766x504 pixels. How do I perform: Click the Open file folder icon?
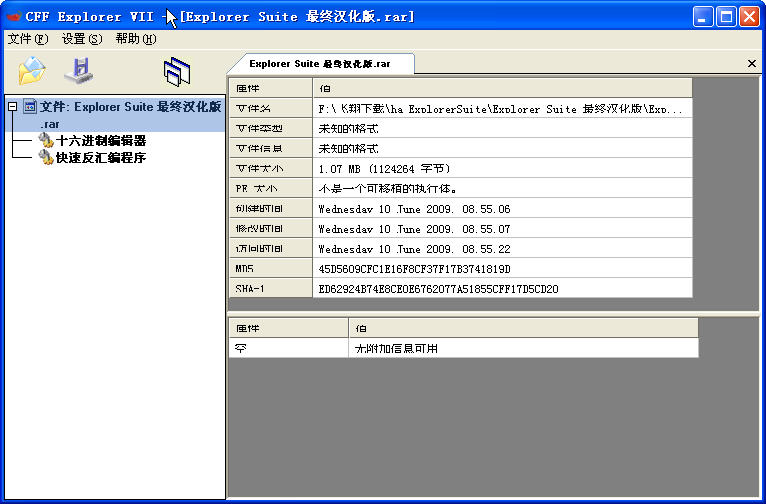32,71
